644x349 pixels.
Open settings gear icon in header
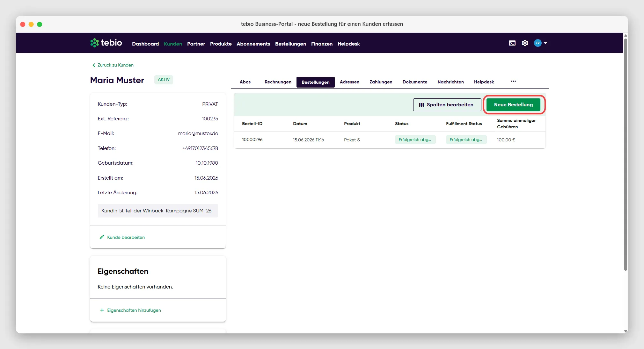tap(525, 43)
